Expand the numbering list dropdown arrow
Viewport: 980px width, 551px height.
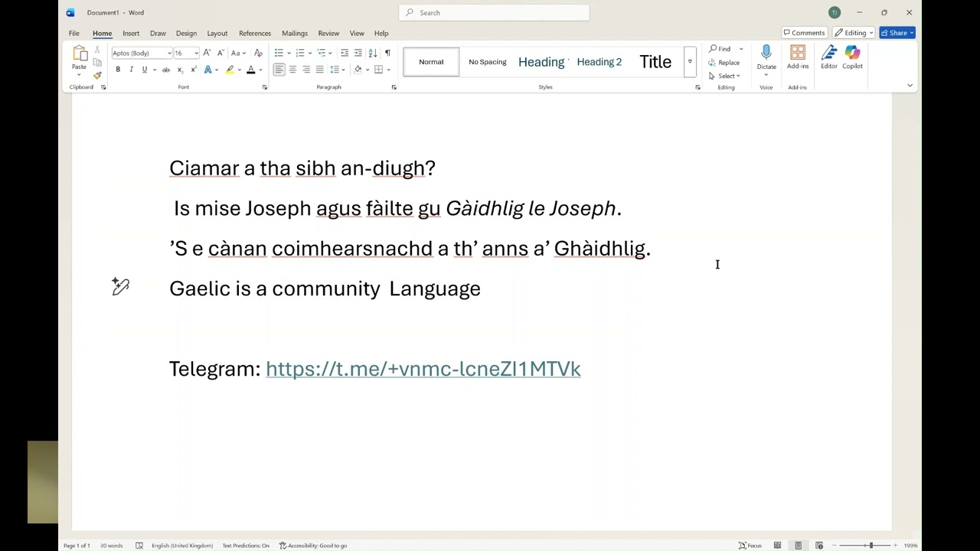pos(309,53)
